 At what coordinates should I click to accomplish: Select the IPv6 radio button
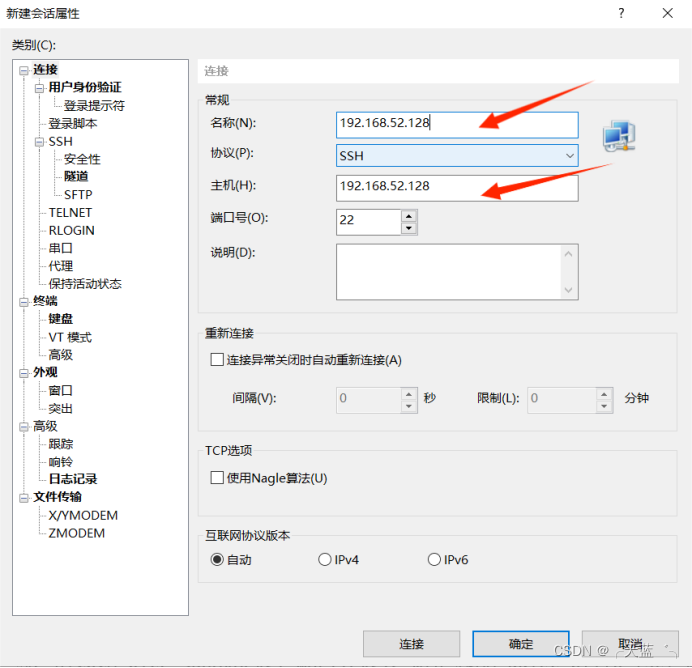click(434, 559)
